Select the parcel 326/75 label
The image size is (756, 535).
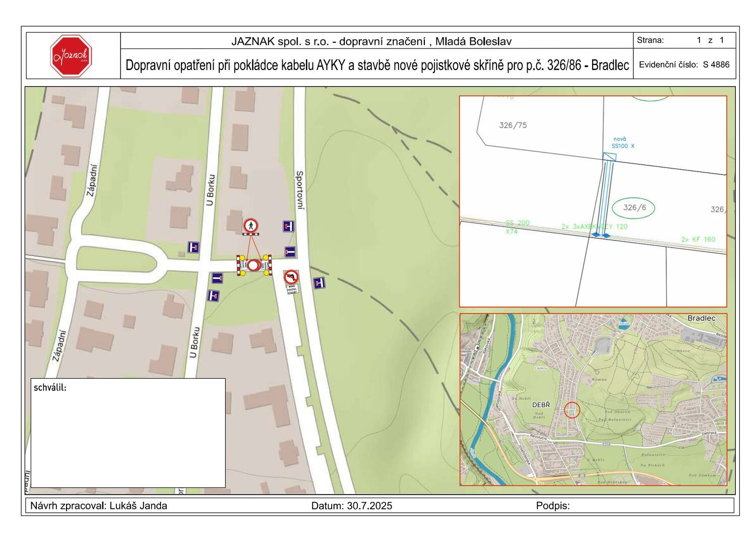pyautogui.click(x=513, y=125)
